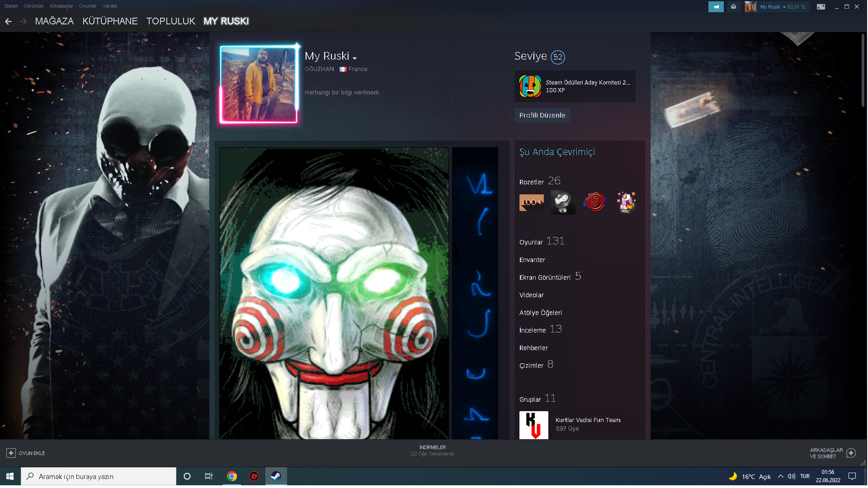Viewport: 868px width, 488px height.
Task: Open the pink gift character badge
Action: tap(626, 202)
